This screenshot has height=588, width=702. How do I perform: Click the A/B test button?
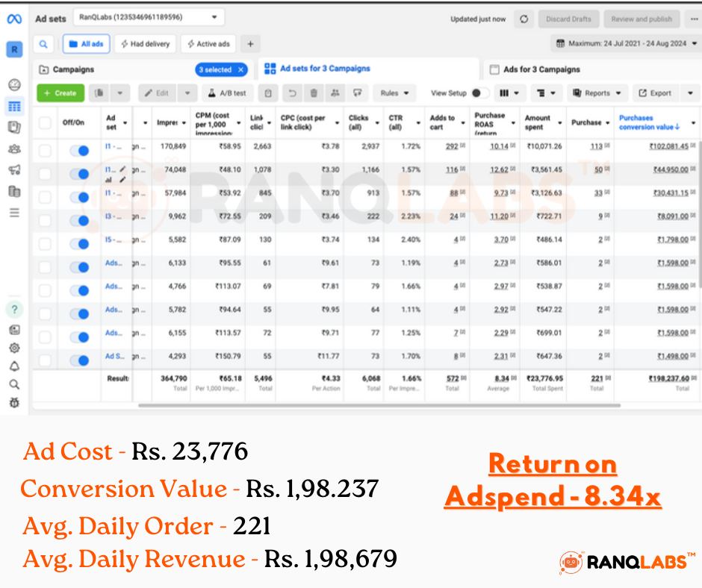point(228,93)
